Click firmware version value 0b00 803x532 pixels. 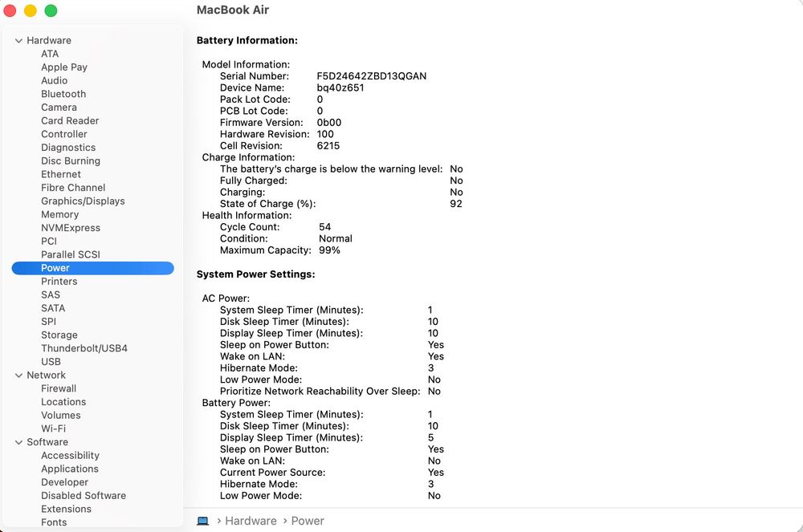coord(328,123)
